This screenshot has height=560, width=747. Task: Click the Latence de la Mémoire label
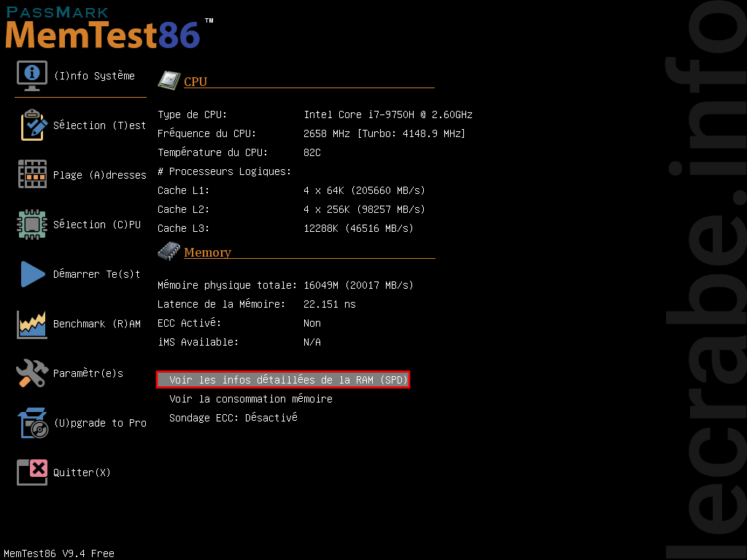pyautogui.click(x=222, y=304)
